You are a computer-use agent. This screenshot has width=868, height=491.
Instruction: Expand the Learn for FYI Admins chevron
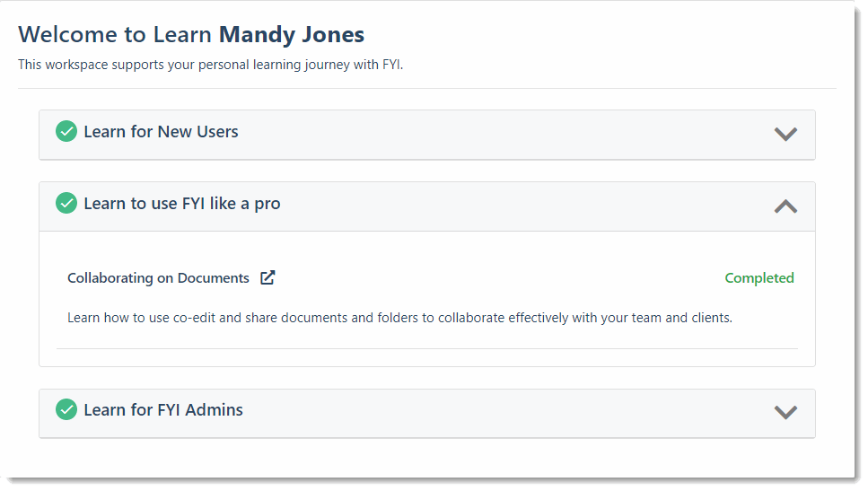(785, 412)
